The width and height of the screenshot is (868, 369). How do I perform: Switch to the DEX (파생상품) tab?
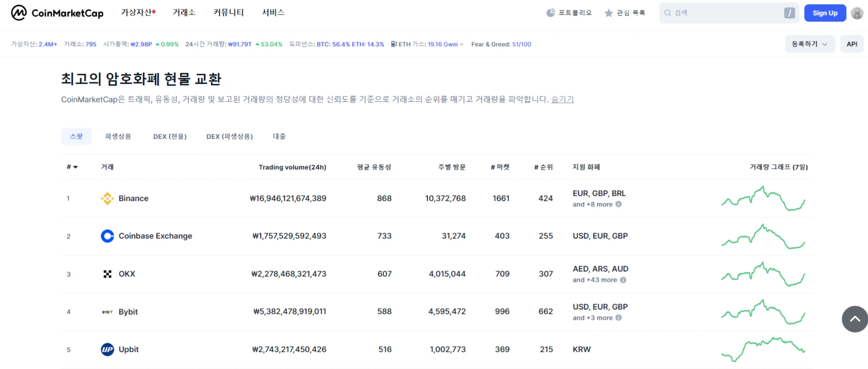[x=229, y=136]
